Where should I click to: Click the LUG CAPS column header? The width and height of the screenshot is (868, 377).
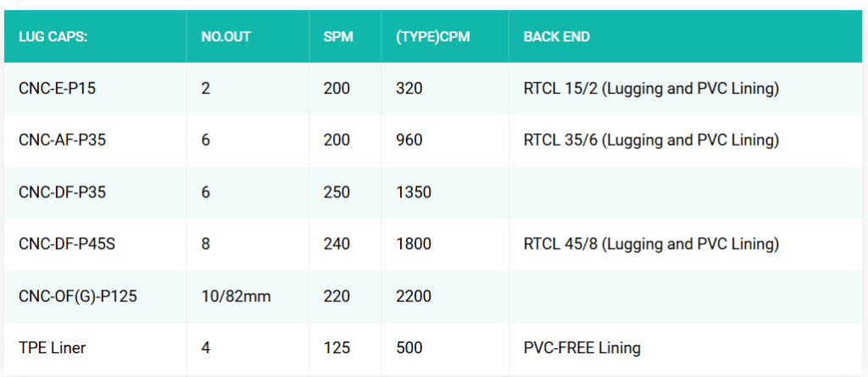[x=53, y=36]
